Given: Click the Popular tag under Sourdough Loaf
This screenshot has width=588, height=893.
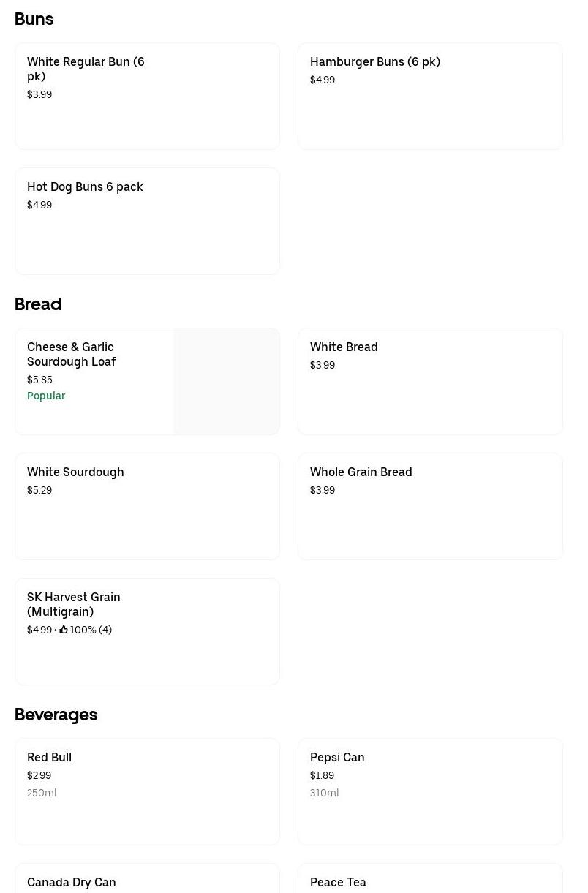Looking at the screenshot, I should tap(46, 396).
